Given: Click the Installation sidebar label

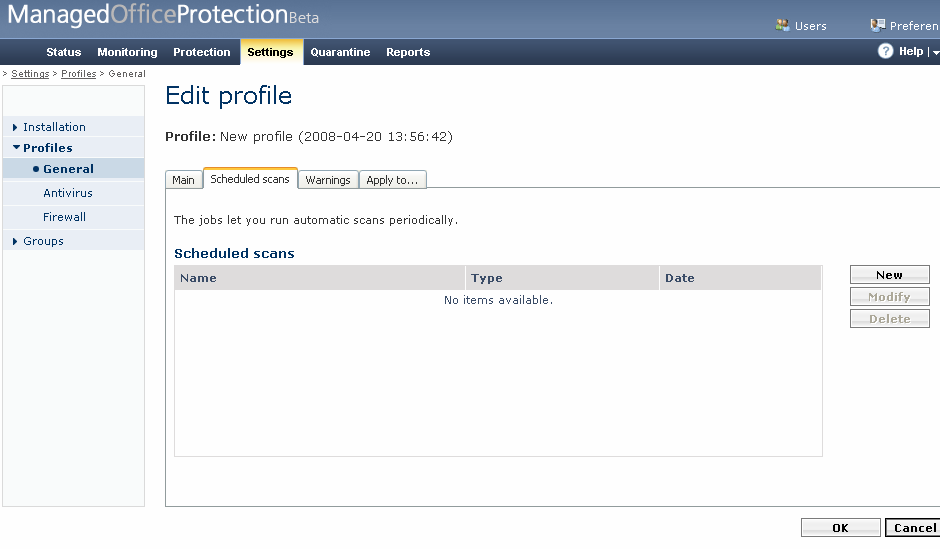Looking at the screenshot, I should [55, 127].
